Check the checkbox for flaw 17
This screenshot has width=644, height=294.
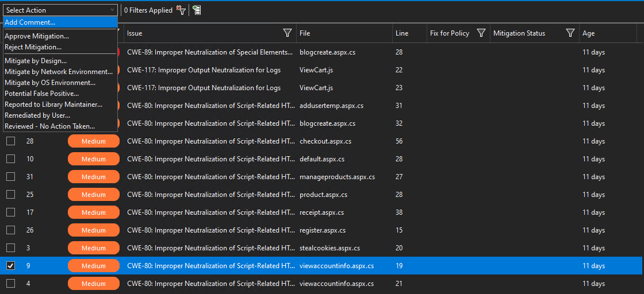pyautogui.click(x=11, y=212)
